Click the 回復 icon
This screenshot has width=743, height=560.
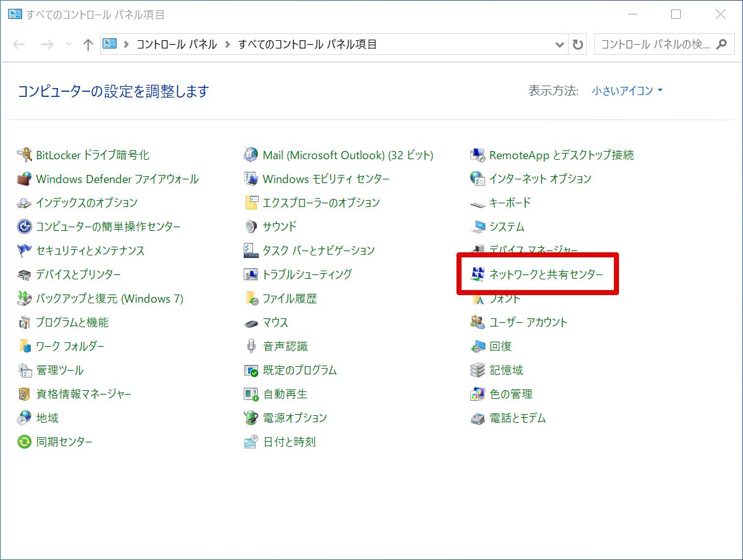[x=478, y=346]
